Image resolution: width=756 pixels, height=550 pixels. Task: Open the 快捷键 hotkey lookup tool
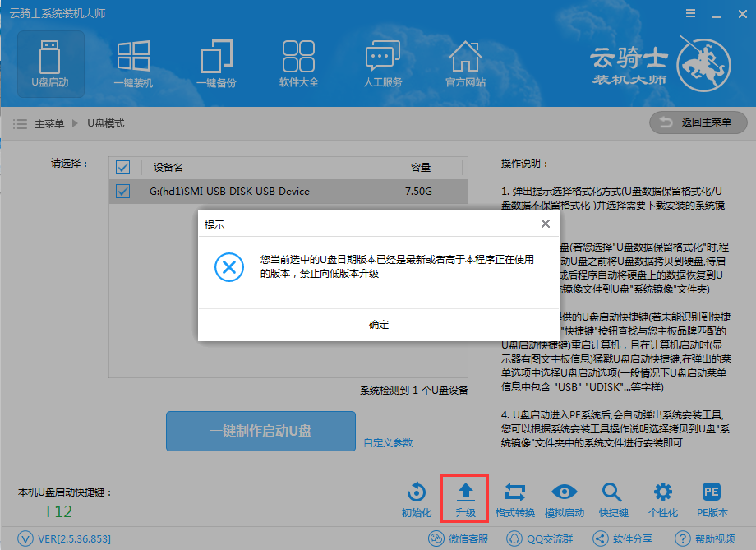click(612, 498)
